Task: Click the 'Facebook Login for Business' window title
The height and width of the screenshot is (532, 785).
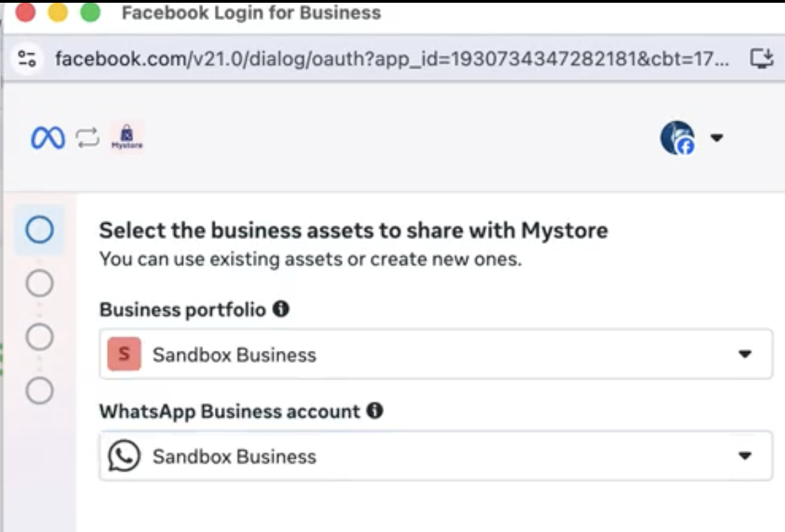Action: tap(252, 12)
